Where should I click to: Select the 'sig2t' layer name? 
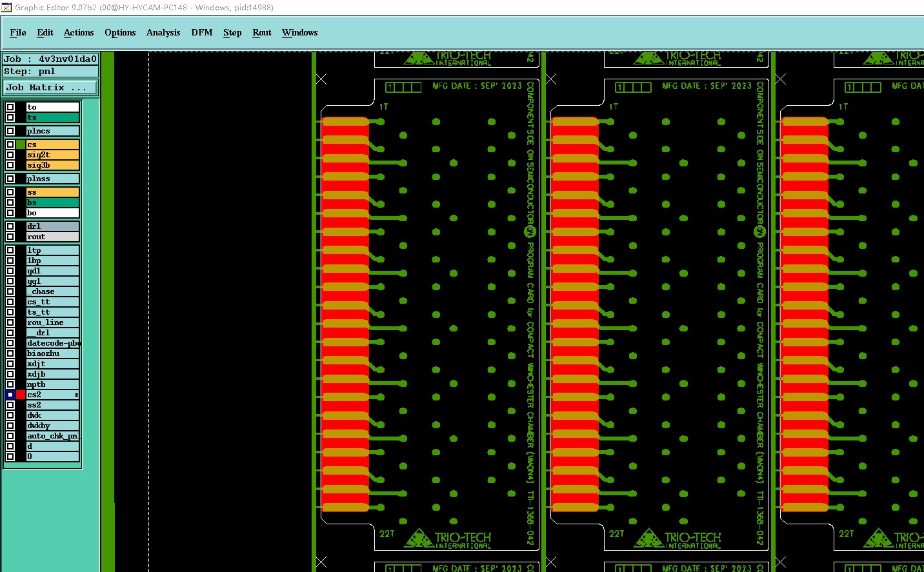coord(53,155)
